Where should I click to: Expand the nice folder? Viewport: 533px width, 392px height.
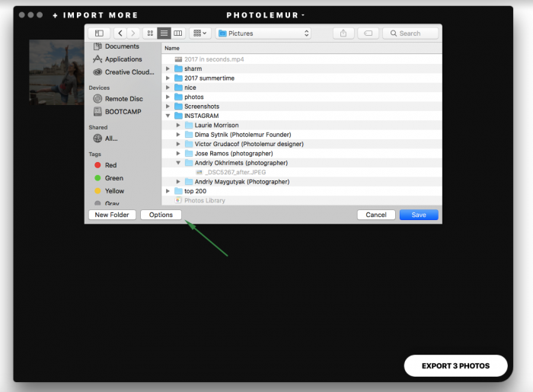pyautogui.click(x=168, y=88)
